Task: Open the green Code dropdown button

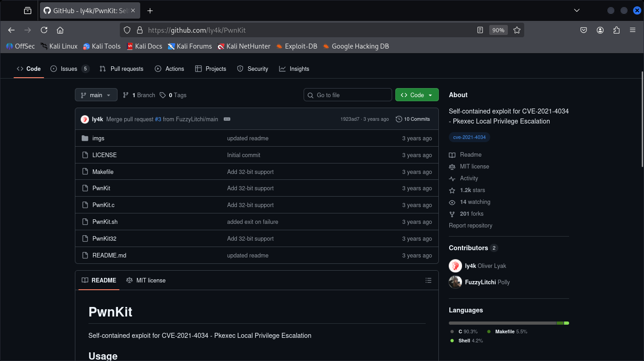Action: tap(417, 95)
